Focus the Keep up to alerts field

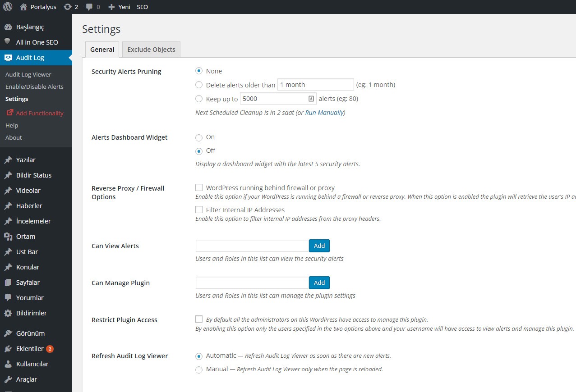click(278, 99)
